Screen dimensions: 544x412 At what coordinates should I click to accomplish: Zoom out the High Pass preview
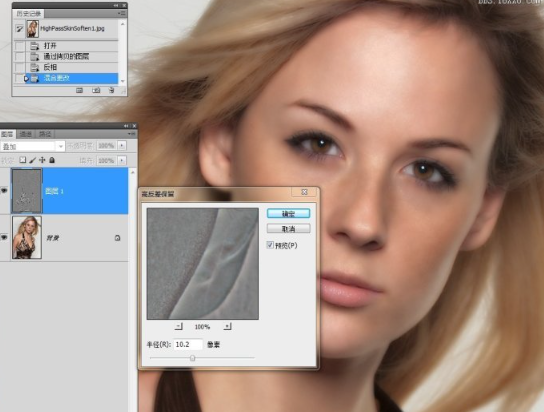[x=178, y=326]
